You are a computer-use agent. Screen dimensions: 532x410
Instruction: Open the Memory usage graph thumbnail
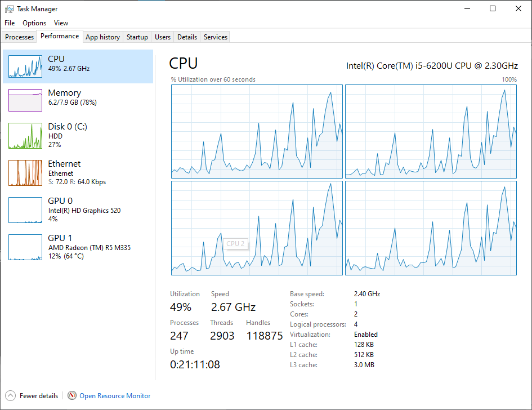pos(25,100)
